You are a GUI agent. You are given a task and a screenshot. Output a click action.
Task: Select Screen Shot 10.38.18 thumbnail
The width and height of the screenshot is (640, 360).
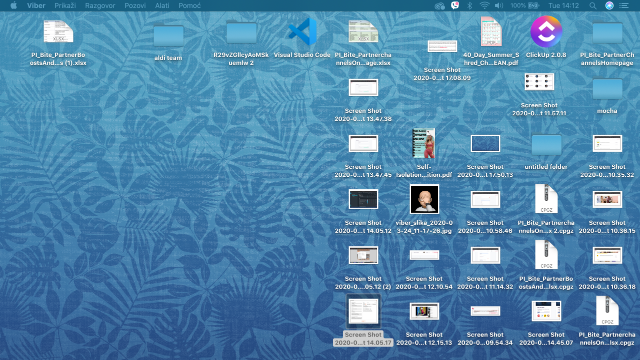tap(607, 256)
